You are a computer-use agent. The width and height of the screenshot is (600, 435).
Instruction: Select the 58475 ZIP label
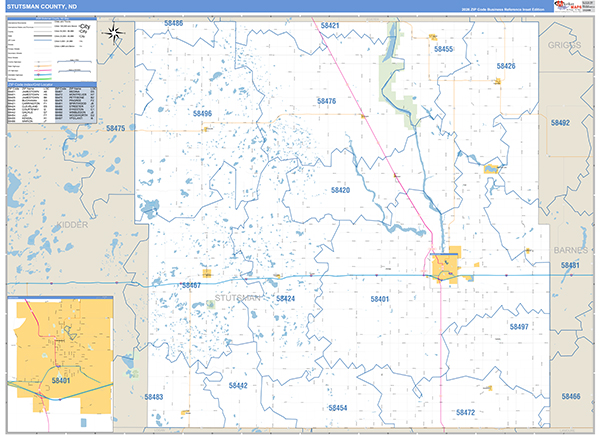click(x=116, y=129)
